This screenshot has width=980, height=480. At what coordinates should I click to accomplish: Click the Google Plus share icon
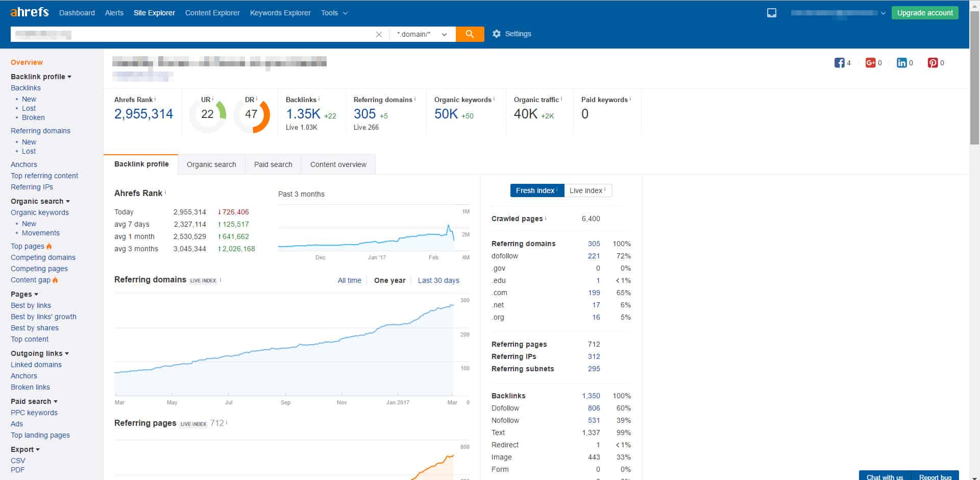(x=870, y=63)
